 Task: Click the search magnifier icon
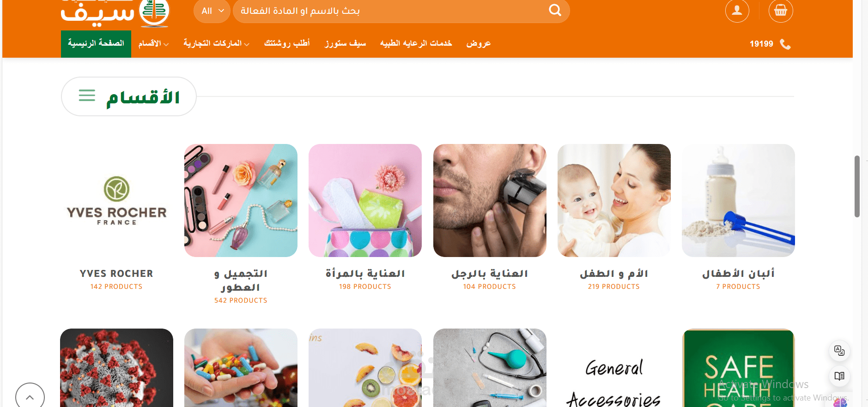click(555, 10)
